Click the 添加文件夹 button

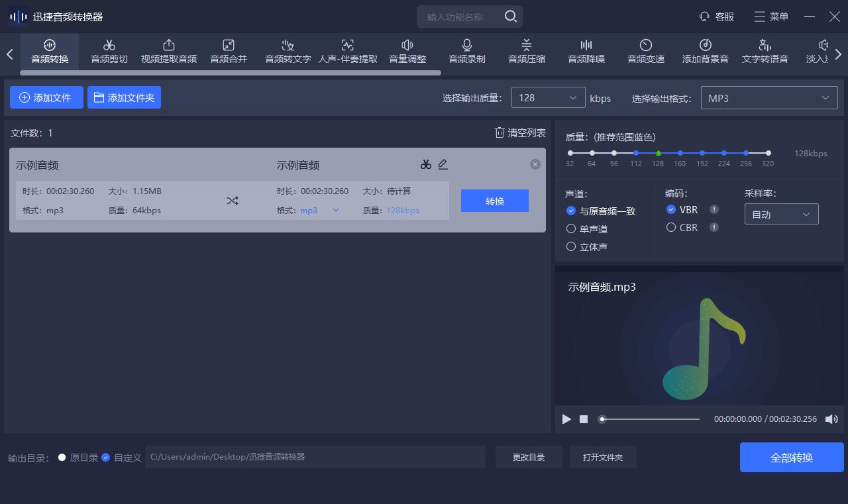click(124, 97)
